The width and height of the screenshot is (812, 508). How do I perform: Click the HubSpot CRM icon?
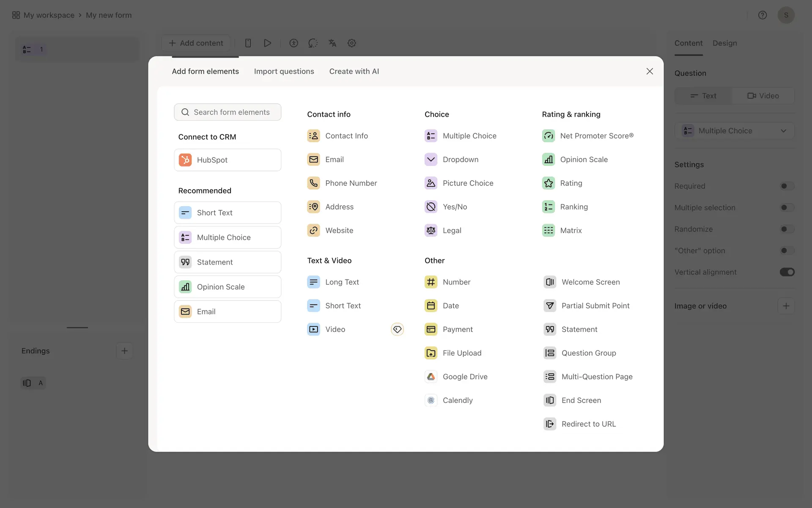(185, 160)
